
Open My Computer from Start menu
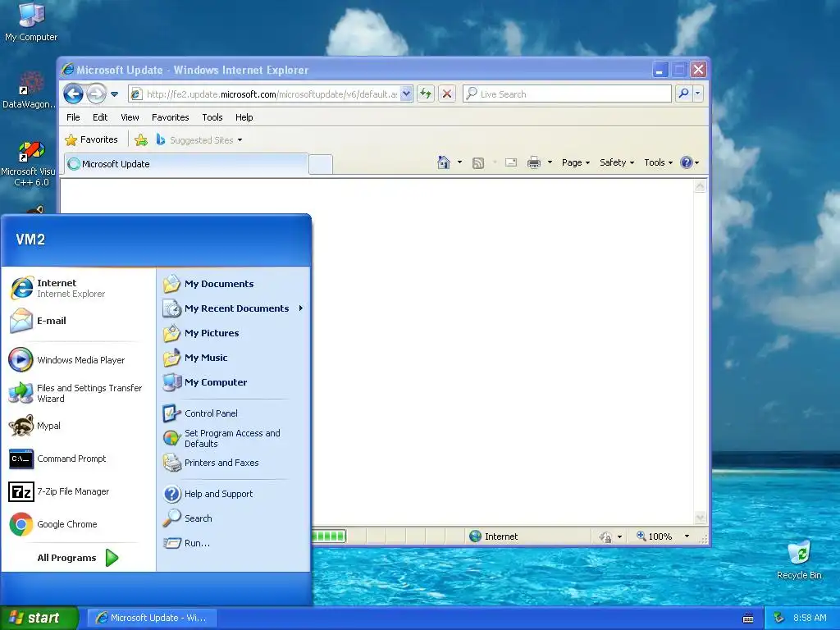pyautogui.click(x=234, y=382)
